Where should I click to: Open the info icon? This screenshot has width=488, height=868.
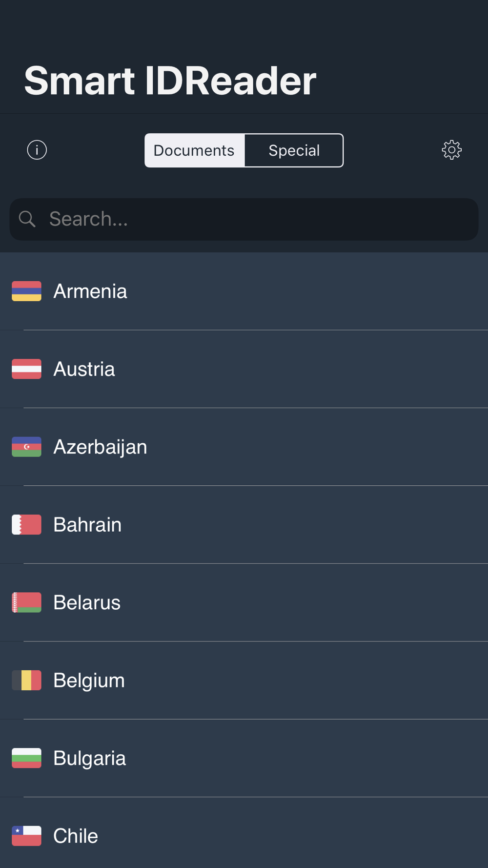(37, 150)
